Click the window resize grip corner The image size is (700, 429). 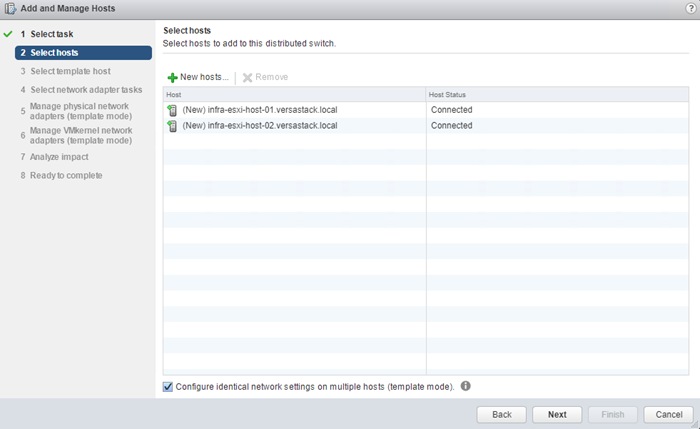695,424
